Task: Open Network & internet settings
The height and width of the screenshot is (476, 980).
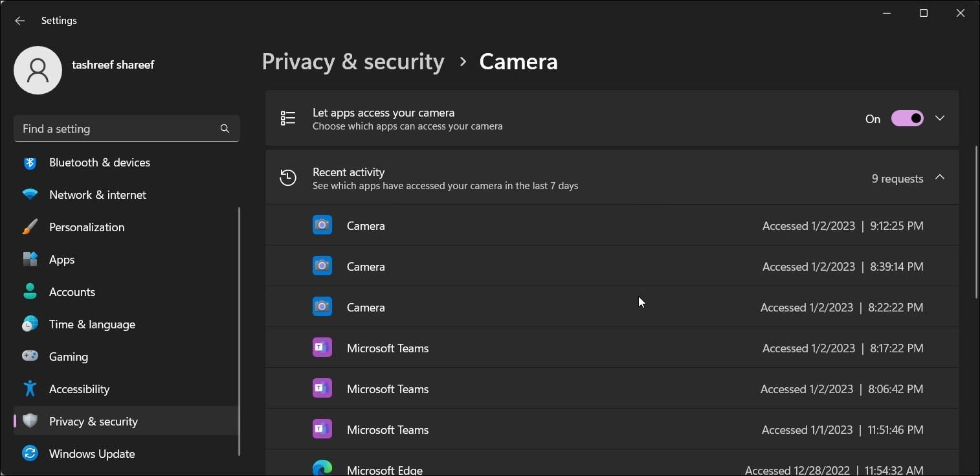Action: click(x=97, y=195)
